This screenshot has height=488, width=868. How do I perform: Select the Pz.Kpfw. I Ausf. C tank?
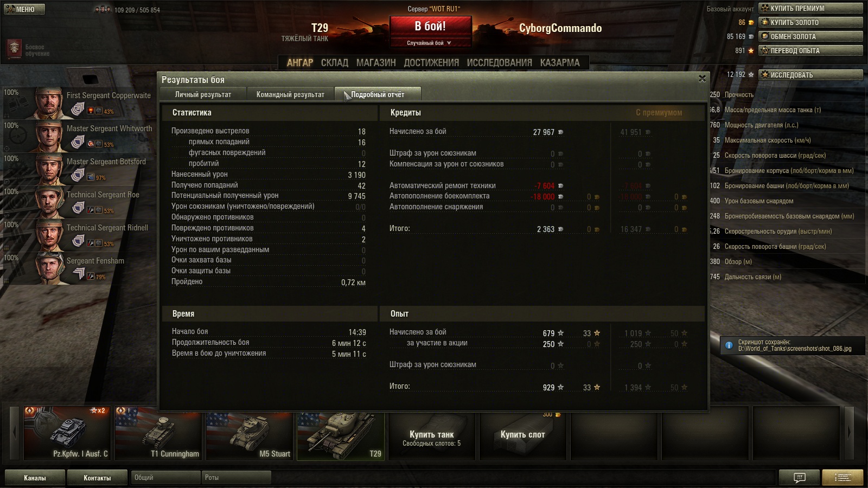coord(67,433)
